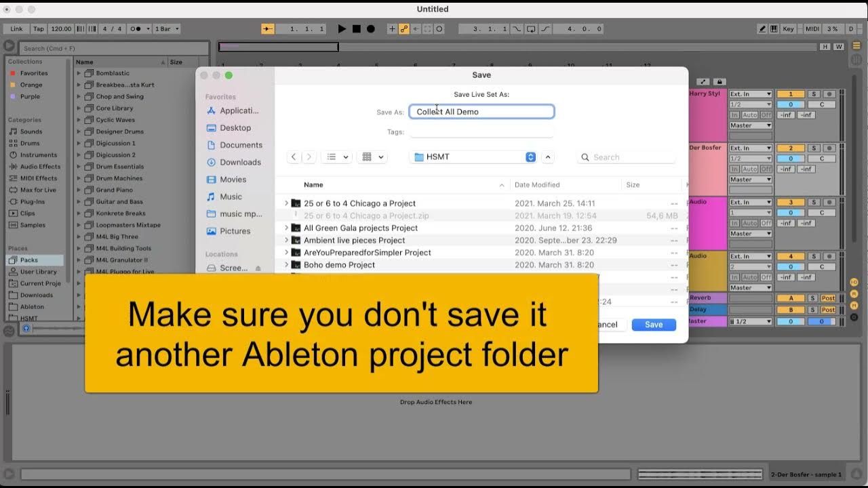
Task: Open Key map mode
Action: (789, 29)
